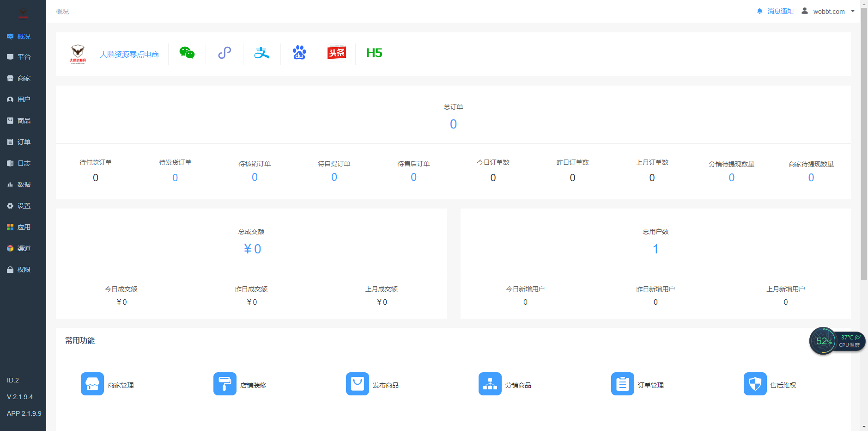Click the 待付款订单 count value
868x431 pixels.
click(96, 178)
